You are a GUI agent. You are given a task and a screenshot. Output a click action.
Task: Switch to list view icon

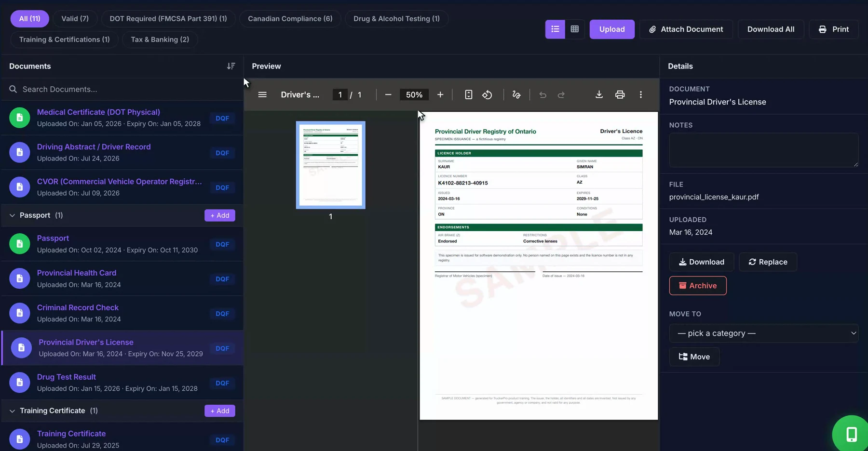(555, 29)
